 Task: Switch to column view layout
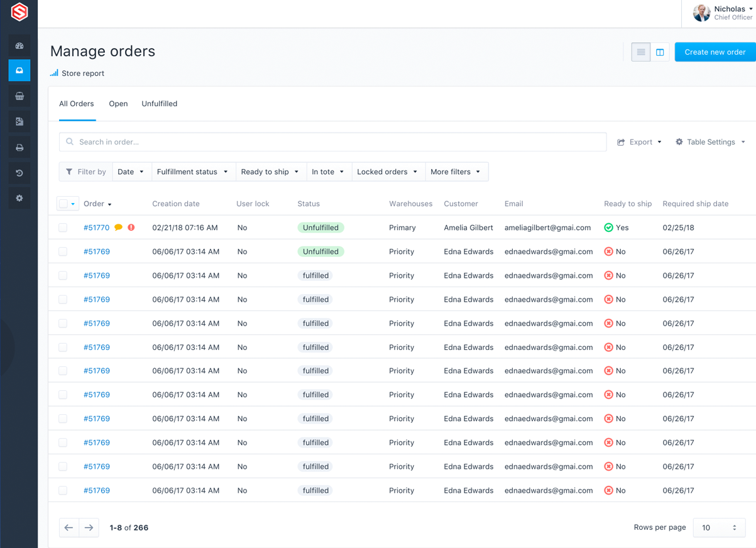pos(660,52)
